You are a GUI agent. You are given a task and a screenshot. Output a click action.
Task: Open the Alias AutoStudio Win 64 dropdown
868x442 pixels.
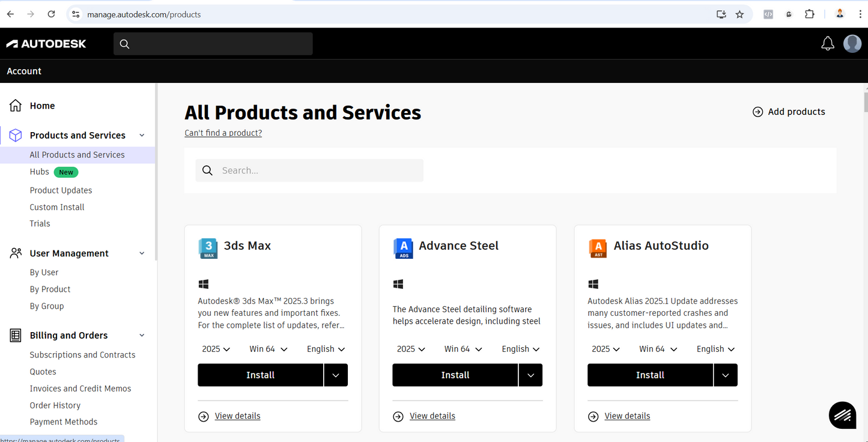point(658,349)
